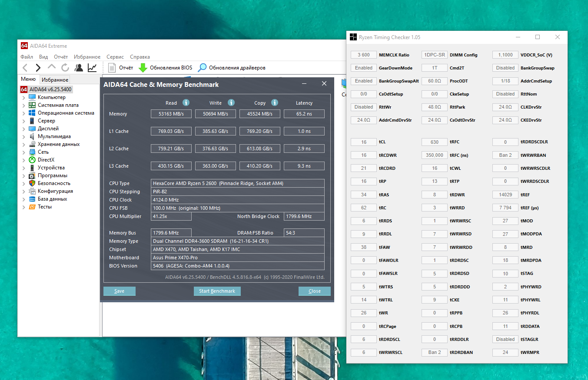Click the info icon next to Write
588x380 pixels.
pos(231,102)
